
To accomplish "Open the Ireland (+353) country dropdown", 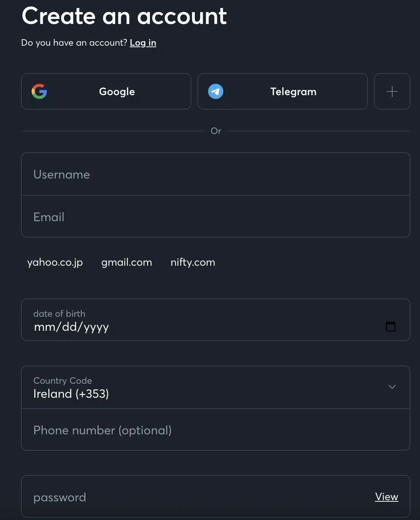I will coord(216,387).
